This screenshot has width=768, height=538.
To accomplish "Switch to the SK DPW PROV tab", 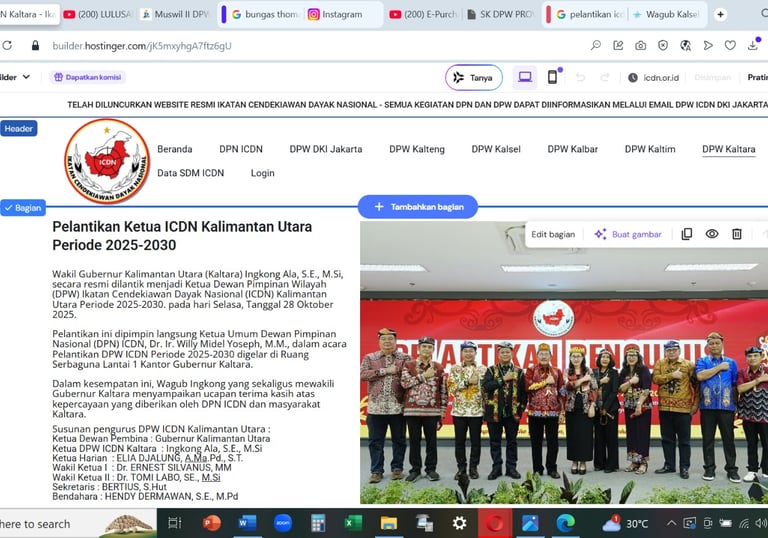I will (x=501, y=14).
